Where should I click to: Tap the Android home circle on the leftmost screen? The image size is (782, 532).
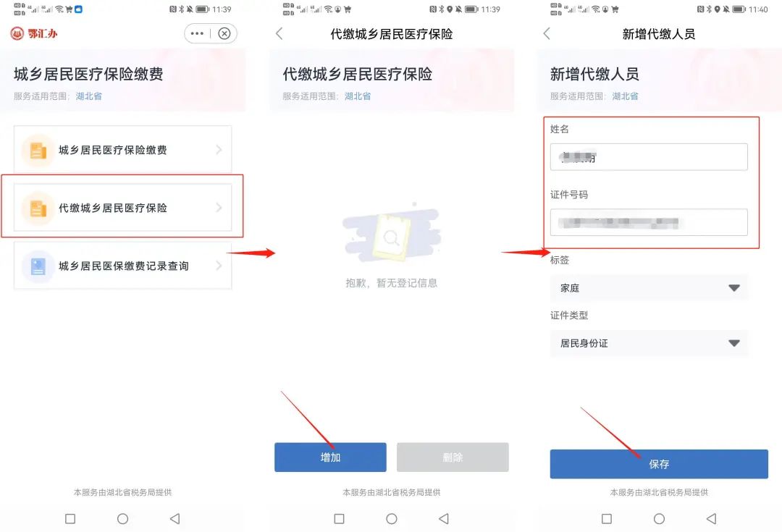[x=122, y=519]
